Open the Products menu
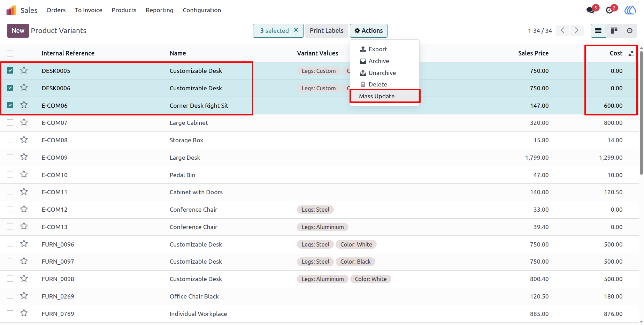644x325 pixels. tap(124, 10)
